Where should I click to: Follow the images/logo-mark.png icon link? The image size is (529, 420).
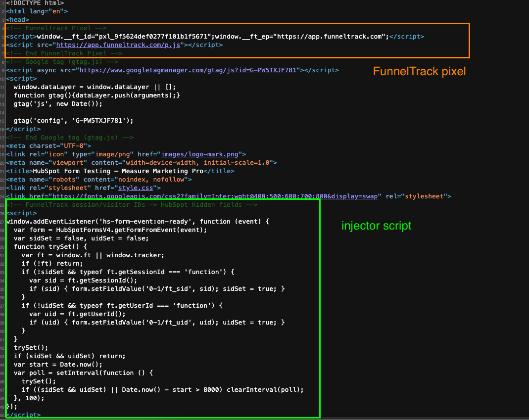coord(200,154)
